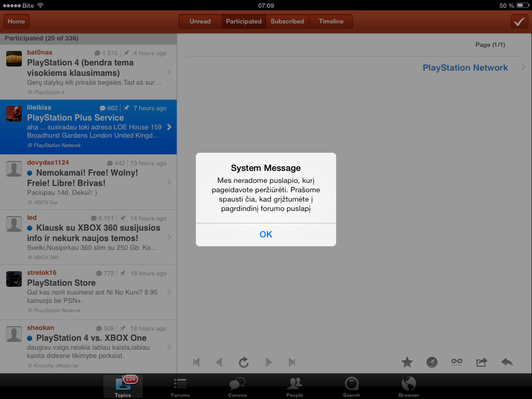
Task: Open chevron for PlayStation Plus Service
Action: click(169, 127)
